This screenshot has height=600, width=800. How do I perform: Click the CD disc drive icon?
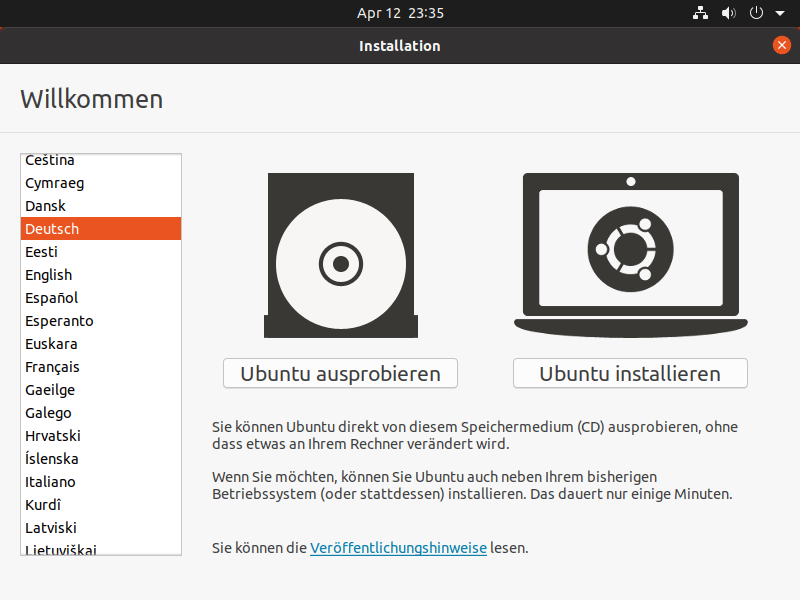click(x=339, y=256)
